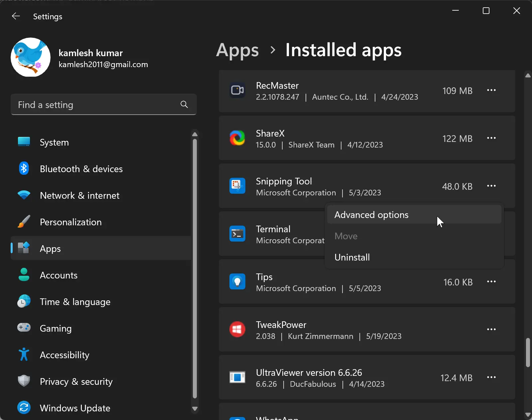Click the Installed apps heading
The height and width of the screenshot is (420, 532).
pos(343,51)
